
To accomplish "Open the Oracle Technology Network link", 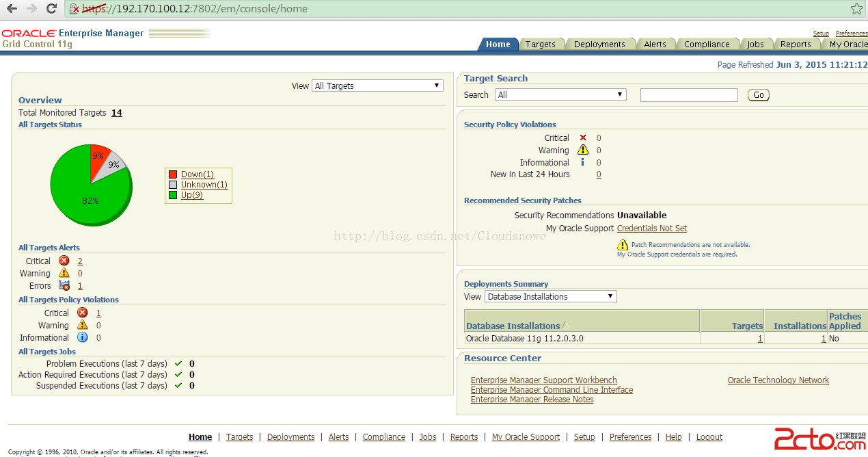I will pos(778,380).
